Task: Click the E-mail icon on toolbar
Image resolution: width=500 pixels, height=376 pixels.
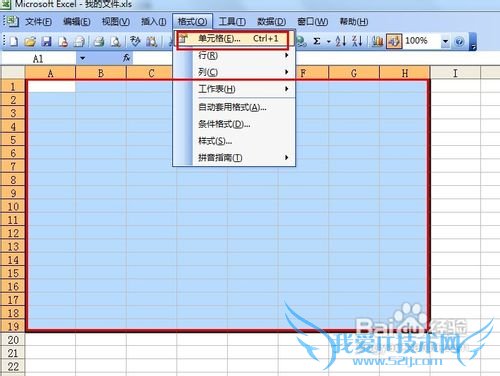Action: (x=79, y=42)
